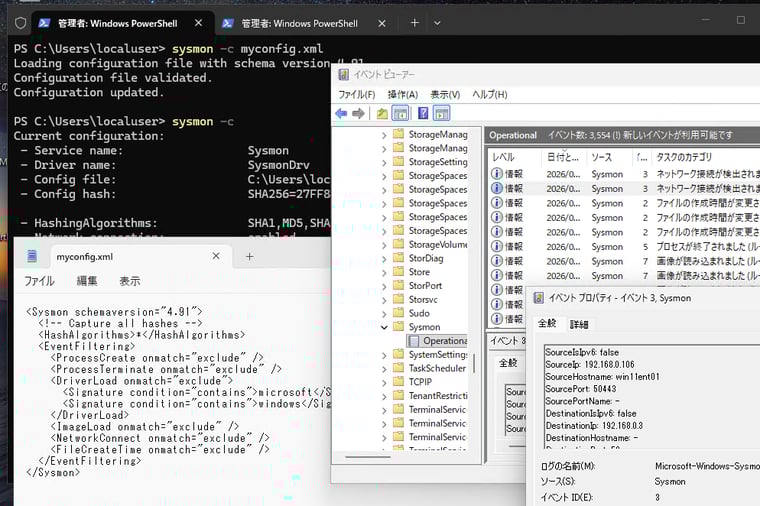
Task: Open a new PowerShell tab with plus icon
Action: click(414, 22)
